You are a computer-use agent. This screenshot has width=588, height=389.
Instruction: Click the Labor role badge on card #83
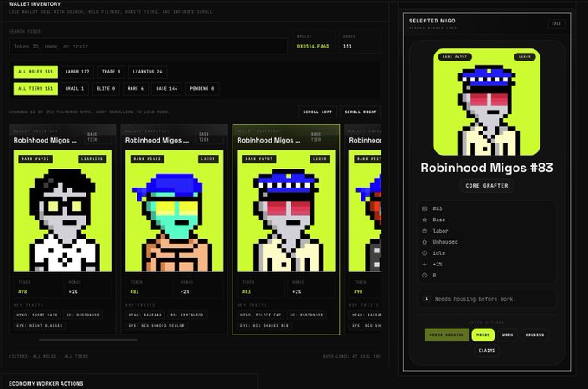(x=320, y=159)
